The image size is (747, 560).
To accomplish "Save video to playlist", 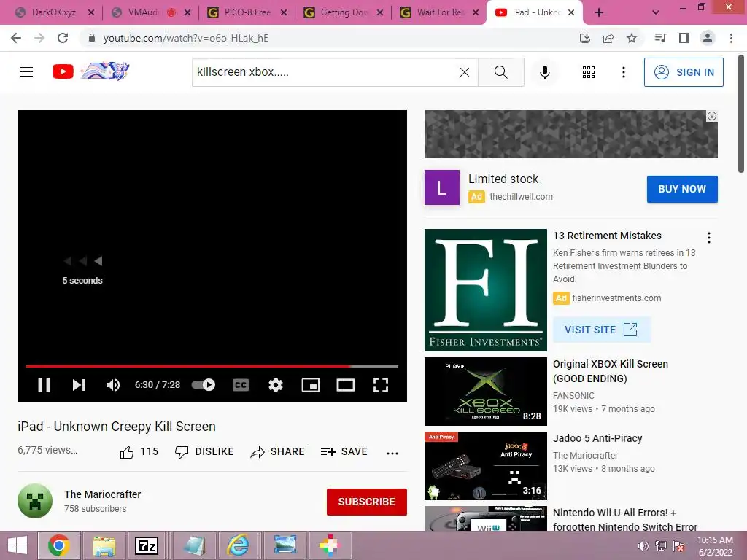I will (x=344, y=452).
